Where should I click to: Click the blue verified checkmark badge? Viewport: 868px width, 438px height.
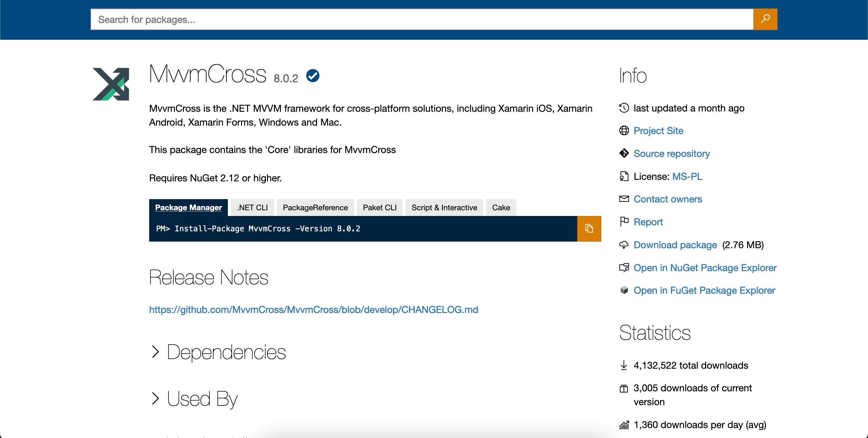[312, 76]
